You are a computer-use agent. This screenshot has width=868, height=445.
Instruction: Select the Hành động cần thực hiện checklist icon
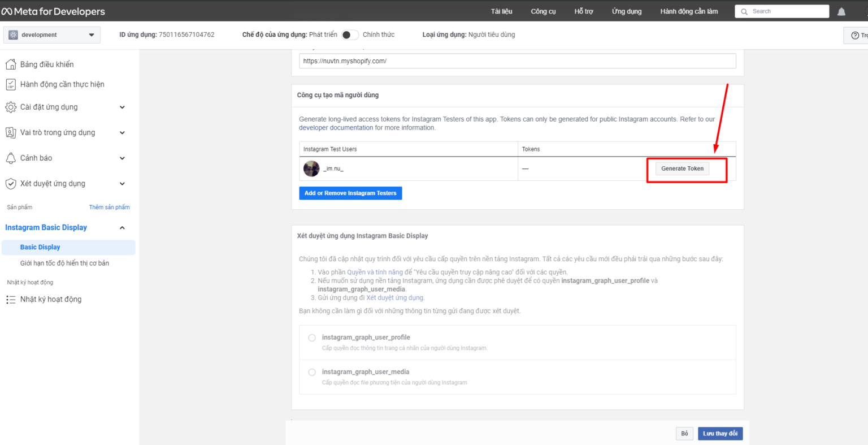coord(10,84)
